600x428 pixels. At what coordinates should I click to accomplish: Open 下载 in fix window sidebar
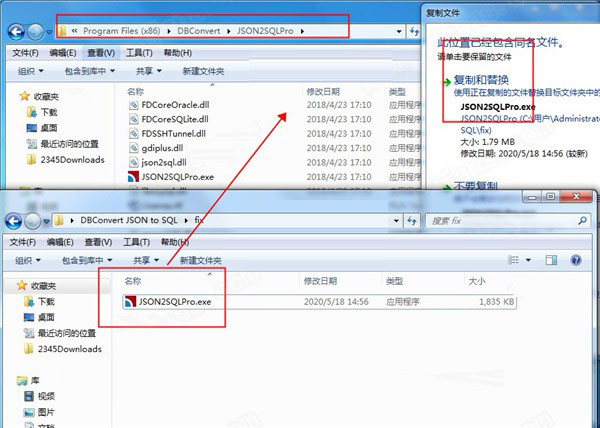[x=39, y=301]
